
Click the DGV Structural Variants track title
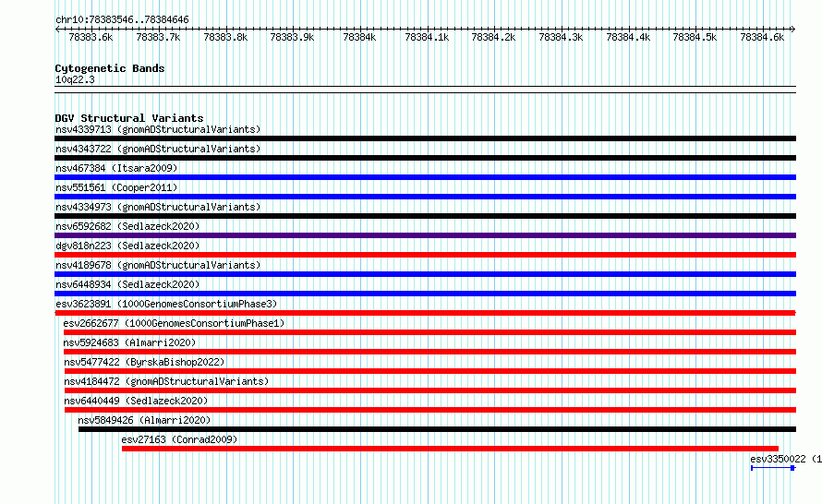click(129, 118)
